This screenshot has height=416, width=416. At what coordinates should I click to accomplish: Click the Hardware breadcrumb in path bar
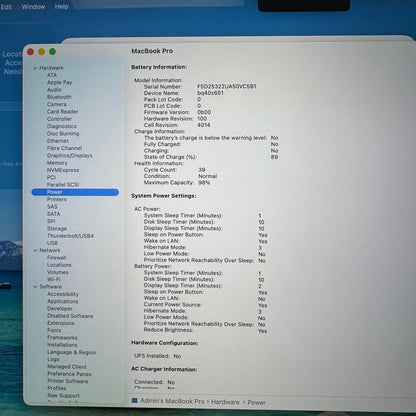coord(225,402)
